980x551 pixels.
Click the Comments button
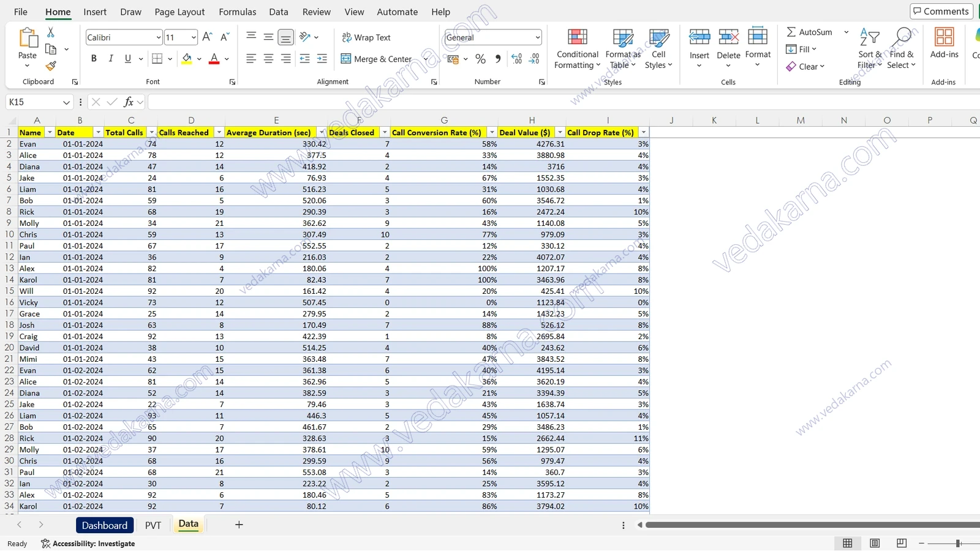click(941, 11)
